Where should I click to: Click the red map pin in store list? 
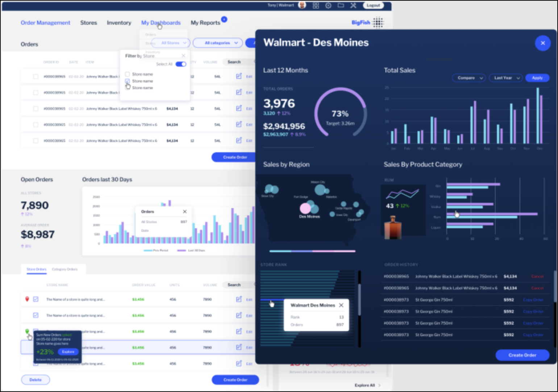pos(27,299)
